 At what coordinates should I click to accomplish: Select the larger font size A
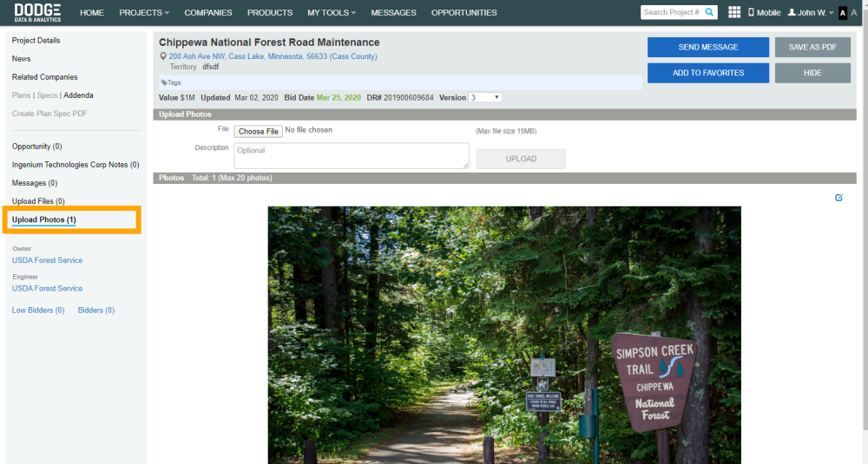(x=854, y=12)
